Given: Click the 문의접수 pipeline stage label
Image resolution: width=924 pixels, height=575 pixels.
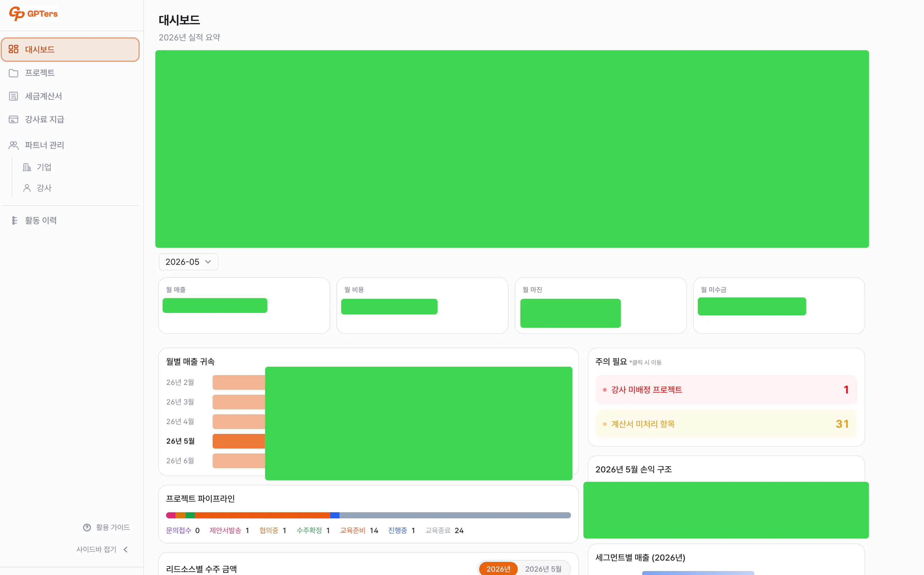Looking at the screenshot, I should (x=179, y=530).
